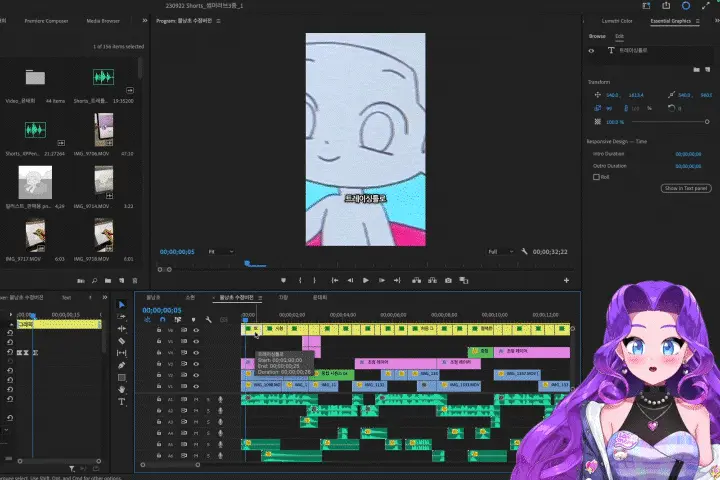Toggle sync lock for track A6
This screenshot has width=720, height=480.
tap(184, 455)
